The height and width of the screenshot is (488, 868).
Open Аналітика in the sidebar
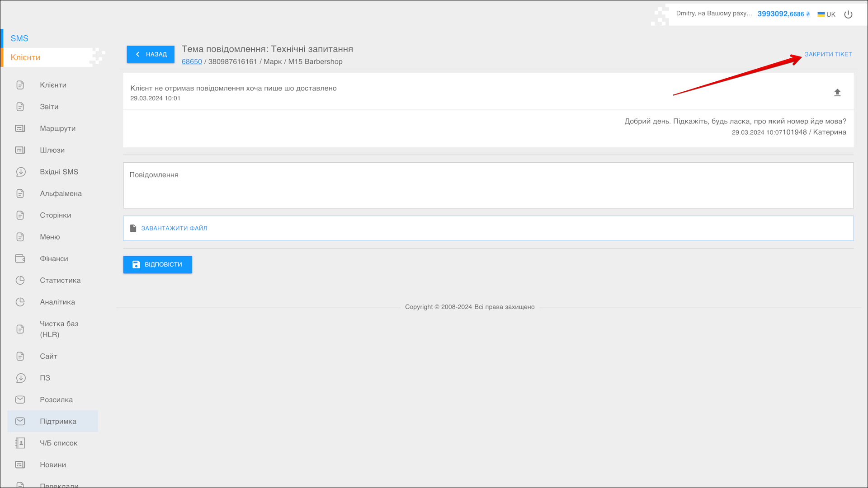[57, 302]
